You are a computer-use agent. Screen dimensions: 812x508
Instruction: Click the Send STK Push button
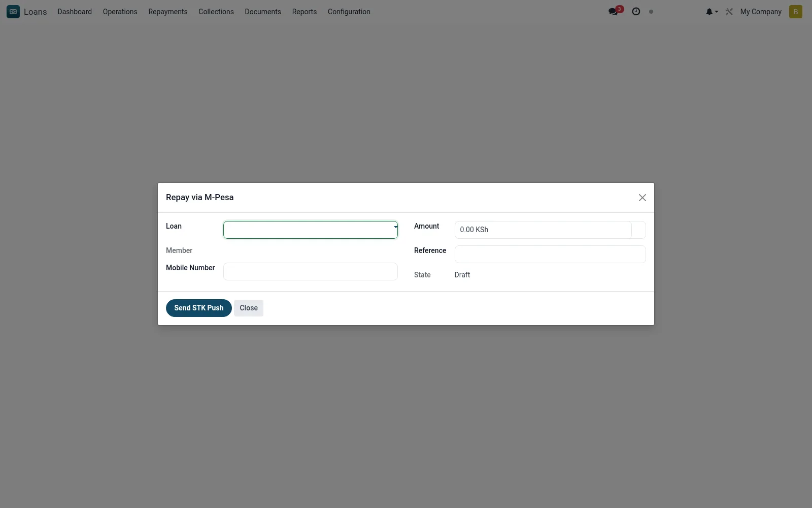pos(199,308)
